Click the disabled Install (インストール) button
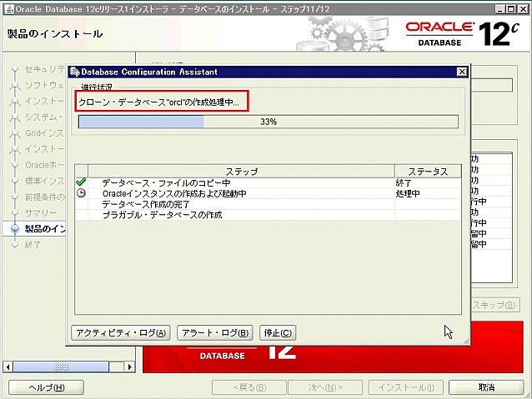 [x=406, y=387]
